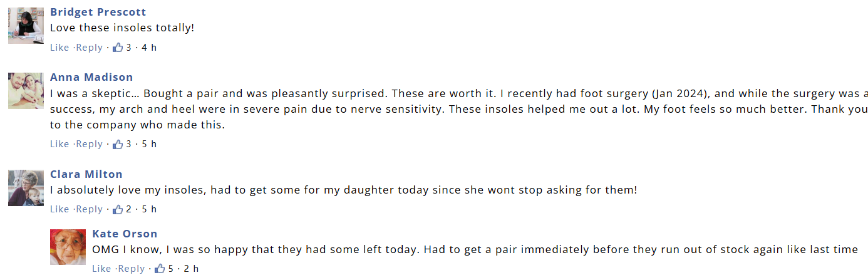The image size is (868, 280).
Task: Open Bridget Prescott's profile picture
Action: coord(26,26)
